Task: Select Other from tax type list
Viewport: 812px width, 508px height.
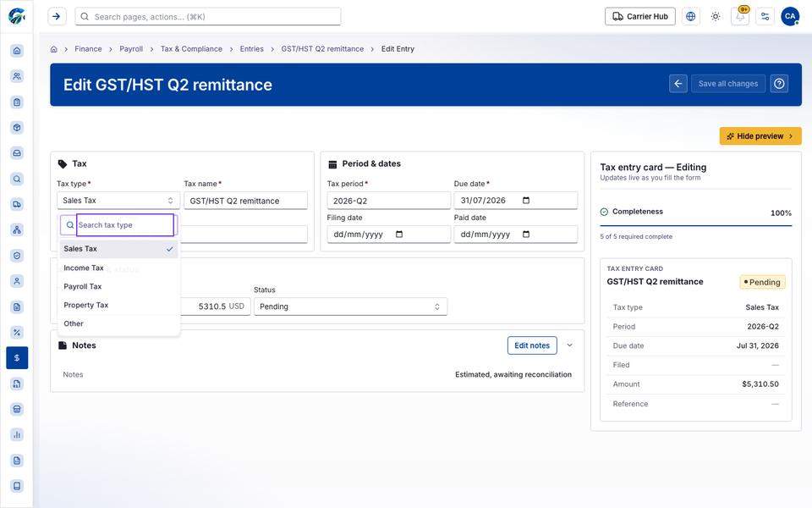Action: (x=118, y=324)
